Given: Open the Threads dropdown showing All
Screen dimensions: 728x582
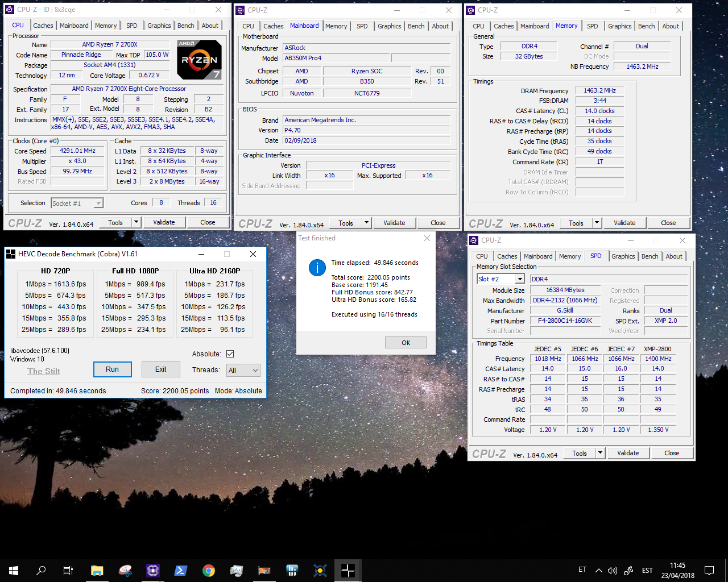Looking at the screenshot, I should point(243,370).
